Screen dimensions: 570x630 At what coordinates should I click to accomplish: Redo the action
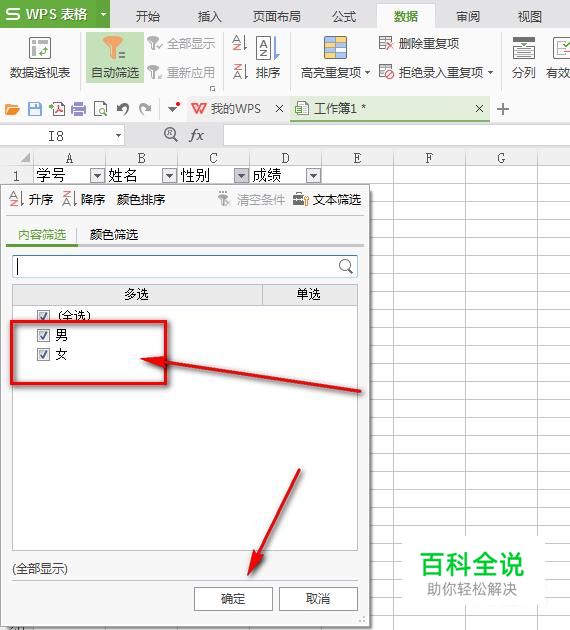145,109
